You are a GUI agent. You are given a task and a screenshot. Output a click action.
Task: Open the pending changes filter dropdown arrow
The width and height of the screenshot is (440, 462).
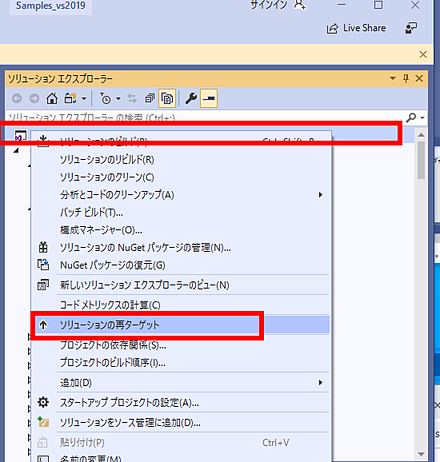point(118,99)
